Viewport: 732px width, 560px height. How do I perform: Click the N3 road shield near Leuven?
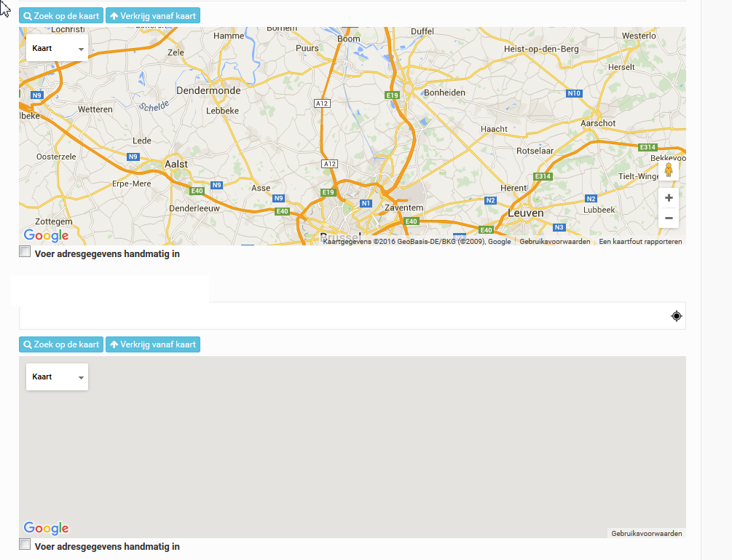click(x=559, y=227)
